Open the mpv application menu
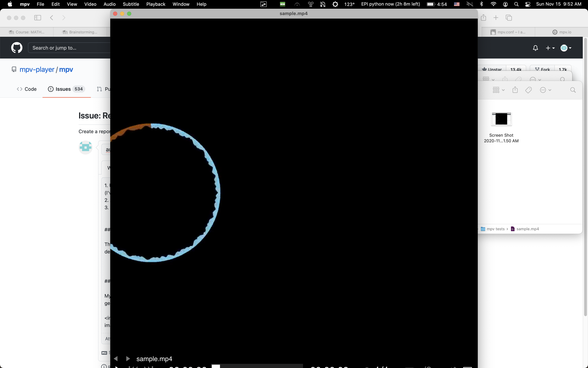The width and height of the screenshot is (588, 368). pos(25,4)
